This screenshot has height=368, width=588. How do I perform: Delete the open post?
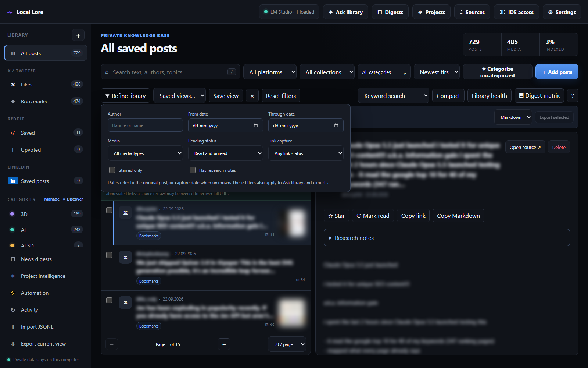559,147
